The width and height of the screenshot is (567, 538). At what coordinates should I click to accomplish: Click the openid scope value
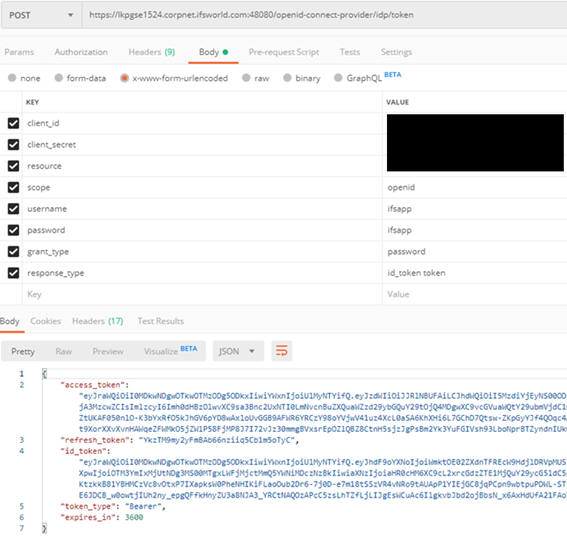click(x=401, y=188)
